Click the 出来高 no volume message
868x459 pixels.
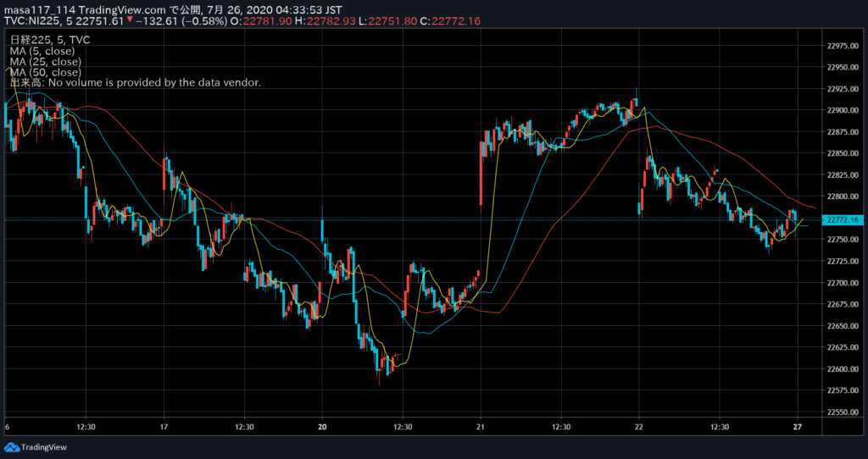pos(136,82)
